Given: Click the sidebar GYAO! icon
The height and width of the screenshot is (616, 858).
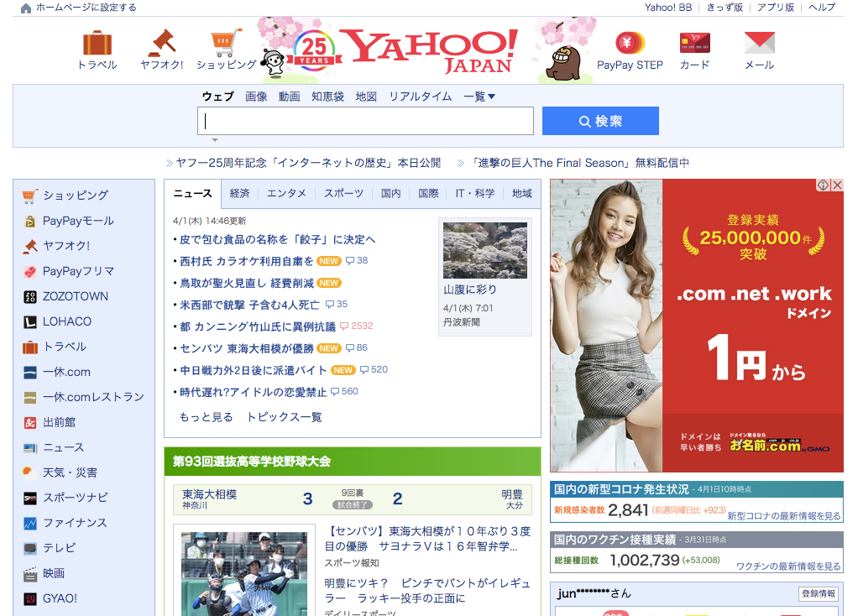Looking at the screenshot, I should tap(29, 598).
